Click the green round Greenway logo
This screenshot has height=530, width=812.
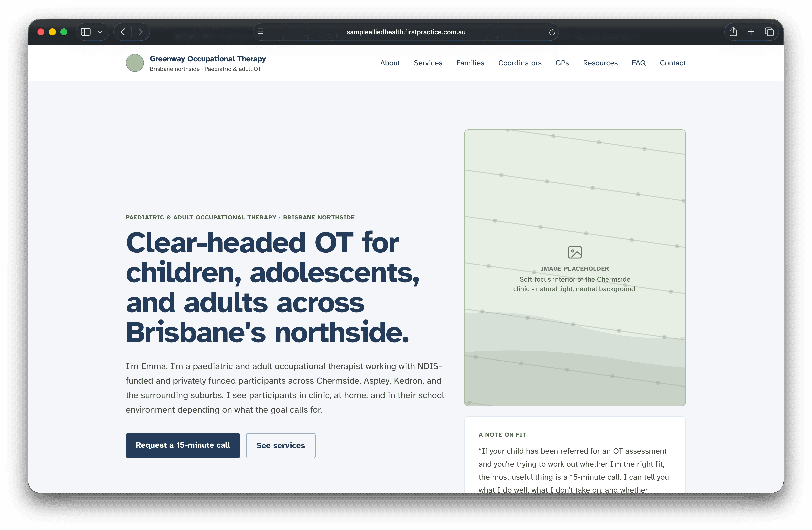click(135, 63)
